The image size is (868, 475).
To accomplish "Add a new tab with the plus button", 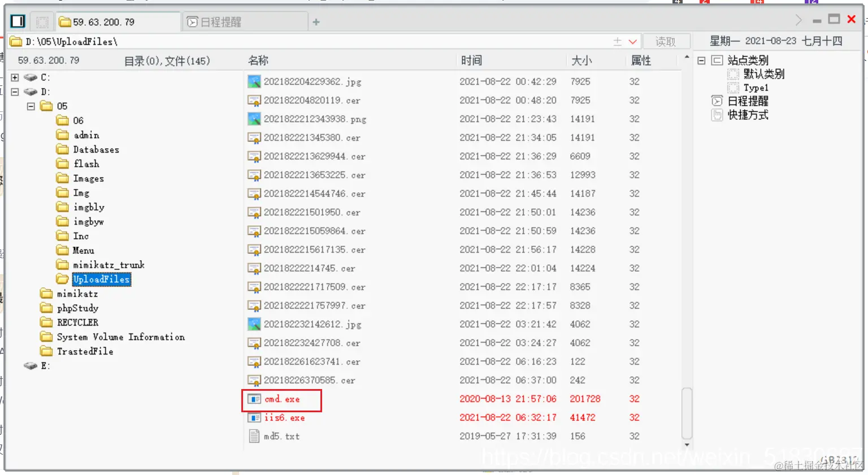I will point(316,22).
